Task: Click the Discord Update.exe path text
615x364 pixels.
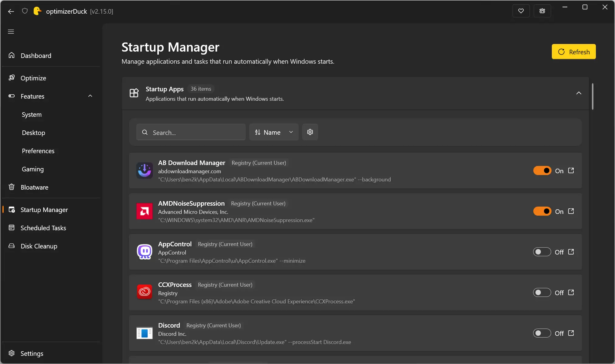Action: pos(255,342)
